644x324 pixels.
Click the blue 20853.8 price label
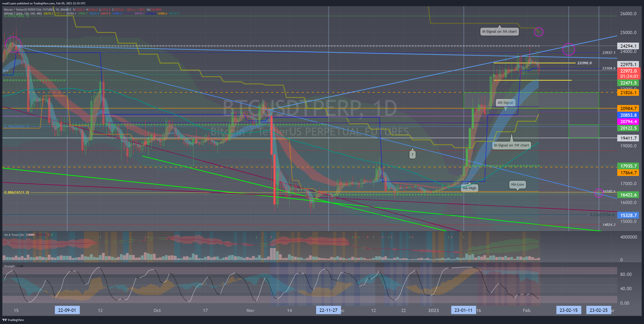628,115
